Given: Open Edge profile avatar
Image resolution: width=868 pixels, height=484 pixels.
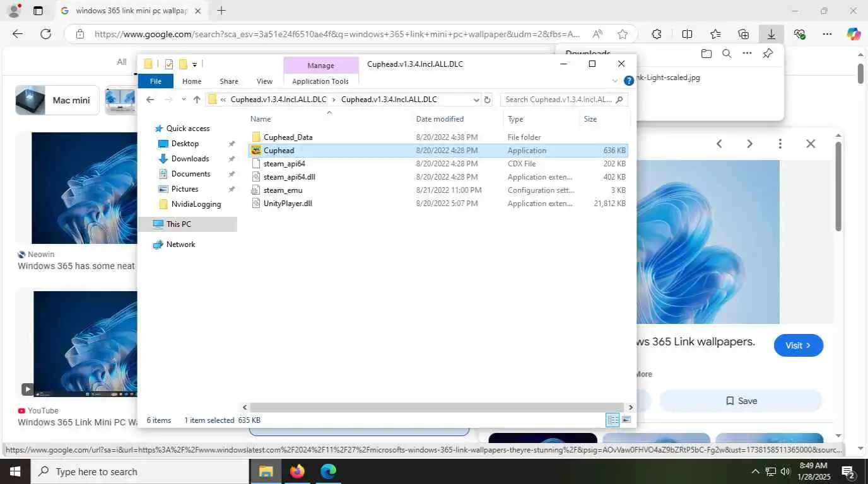Looking at the screenshot, I should [x=13, y=10].
